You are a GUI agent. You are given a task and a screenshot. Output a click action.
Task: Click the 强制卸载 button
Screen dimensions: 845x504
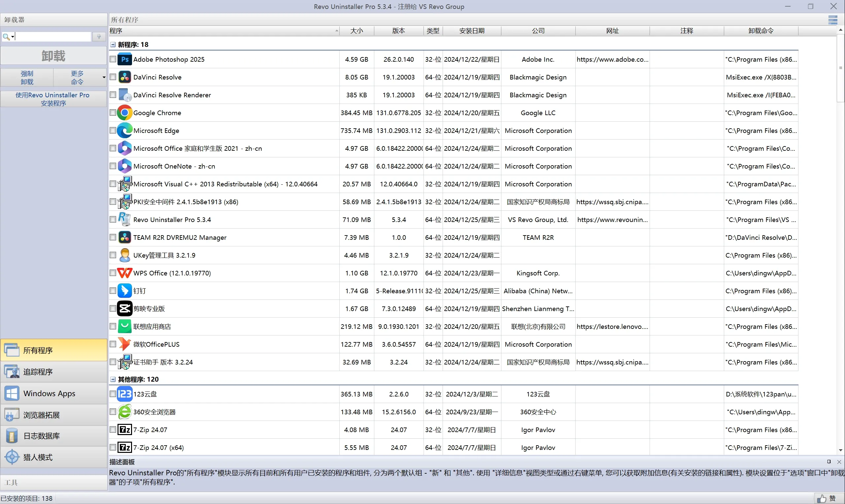coord(27,78)
